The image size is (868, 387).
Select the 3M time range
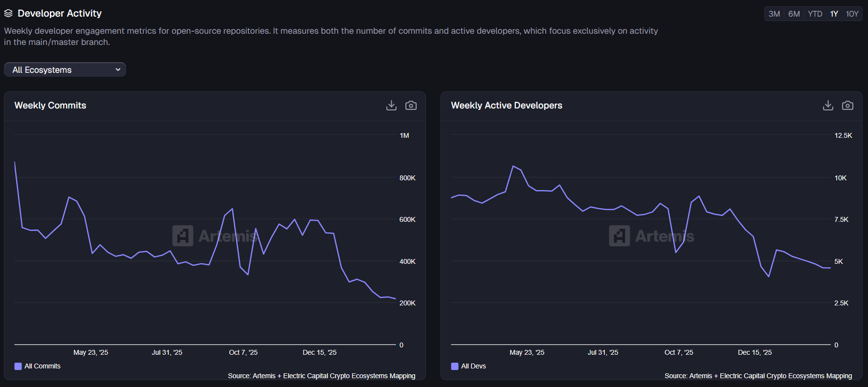[774, 14]
